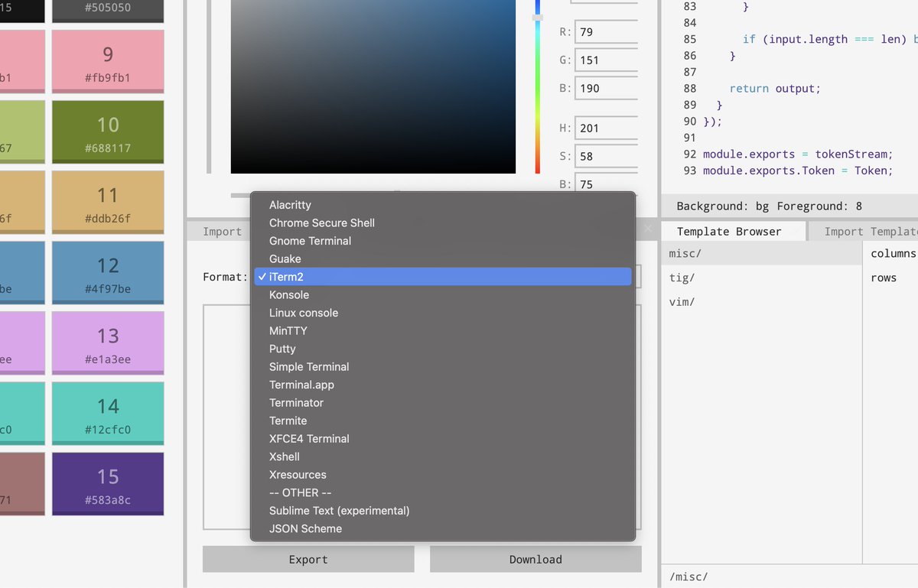Viewport: 918px width, 588px height.
Task: Pick Termite format option
Action: click(x=443, y=421)
